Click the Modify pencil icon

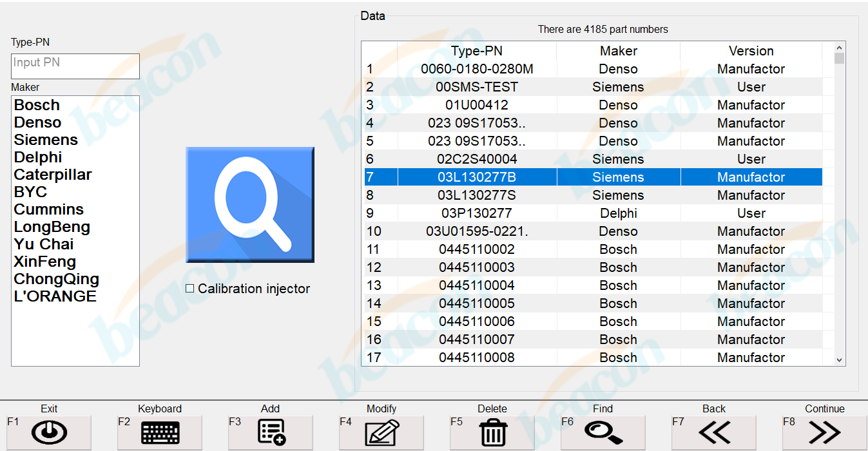point(381,432)
